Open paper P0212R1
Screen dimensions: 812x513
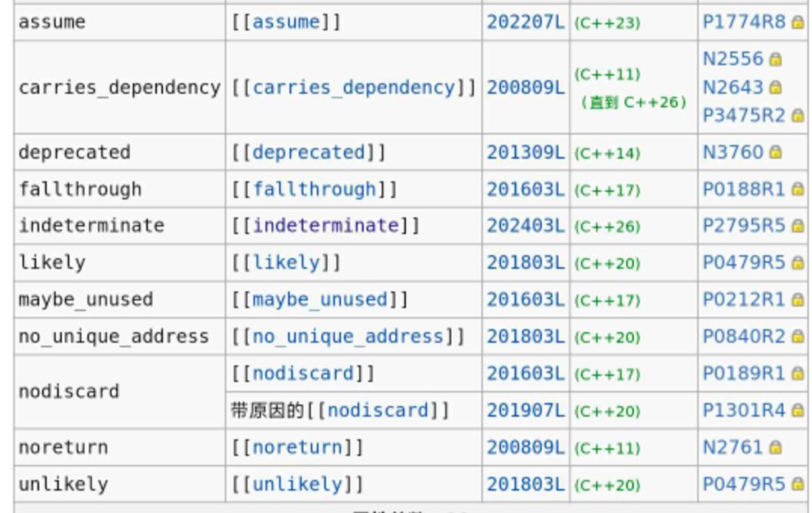(x=744, y=300)
